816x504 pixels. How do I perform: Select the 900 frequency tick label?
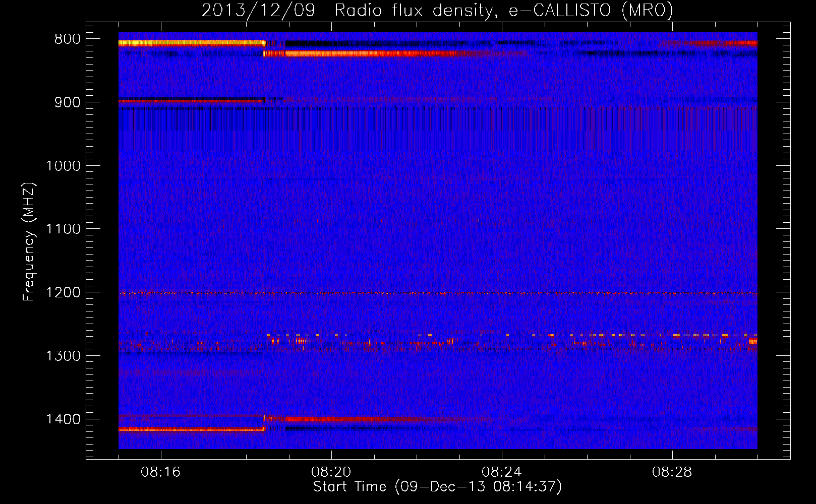click(67, 103)
